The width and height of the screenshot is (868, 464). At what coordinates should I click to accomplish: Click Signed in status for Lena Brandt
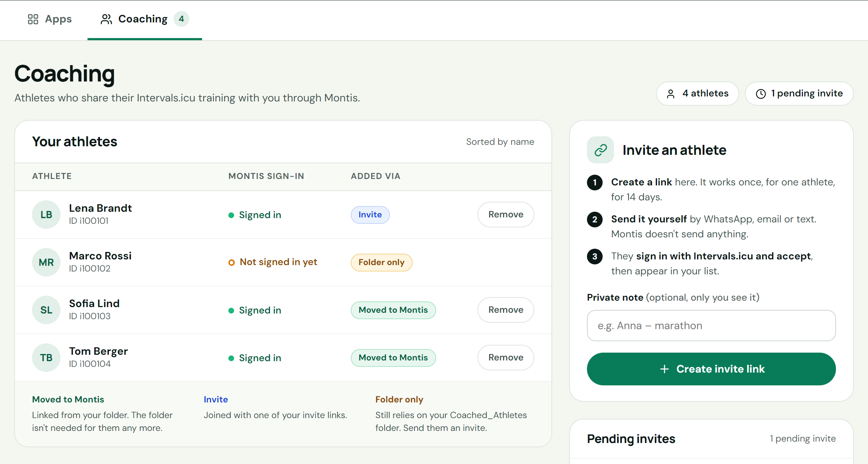pyautogui.click(x=255, y=215)
